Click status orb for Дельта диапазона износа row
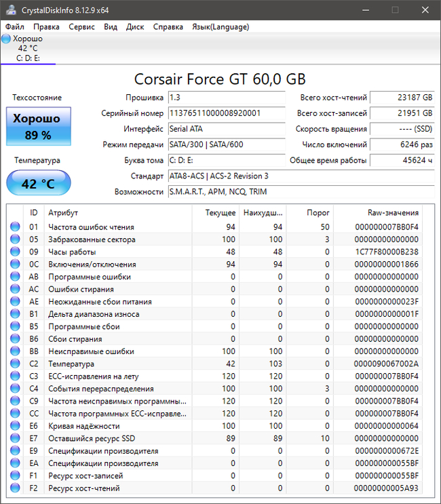The width and height of the screenshot is (441, 504). point(15,313)
